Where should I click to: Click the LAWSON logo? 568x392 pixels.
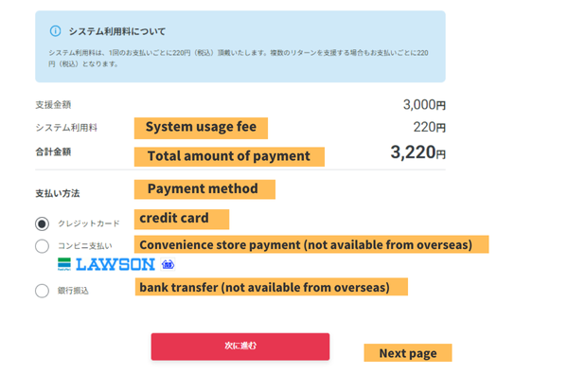(x=115, y=264)
